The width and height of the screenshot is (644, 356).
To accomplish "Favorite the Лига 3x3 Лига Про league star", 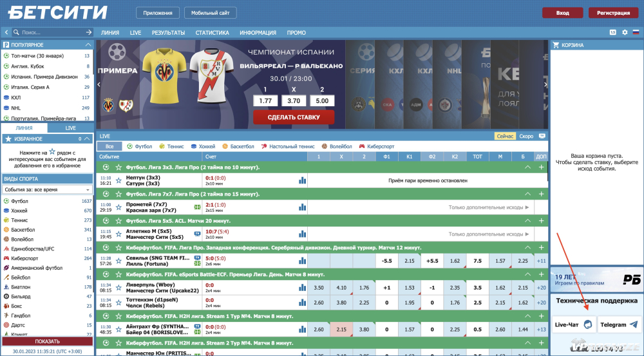I will coord(118,167).
